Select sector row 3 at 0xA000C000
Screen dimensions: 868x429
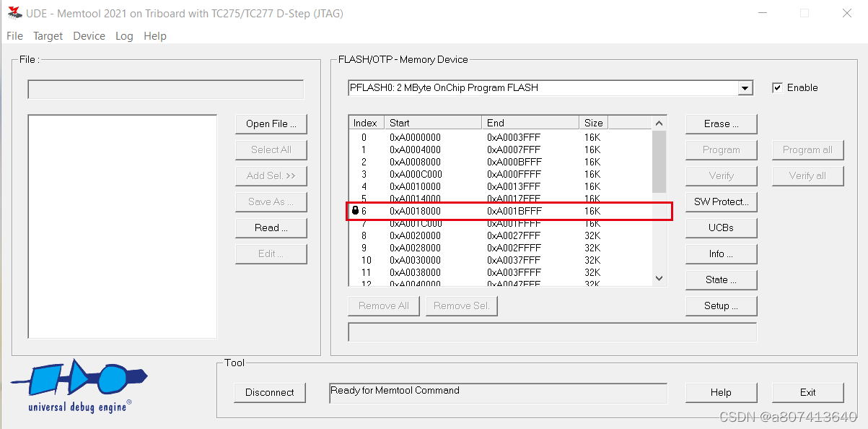(500, 174)
